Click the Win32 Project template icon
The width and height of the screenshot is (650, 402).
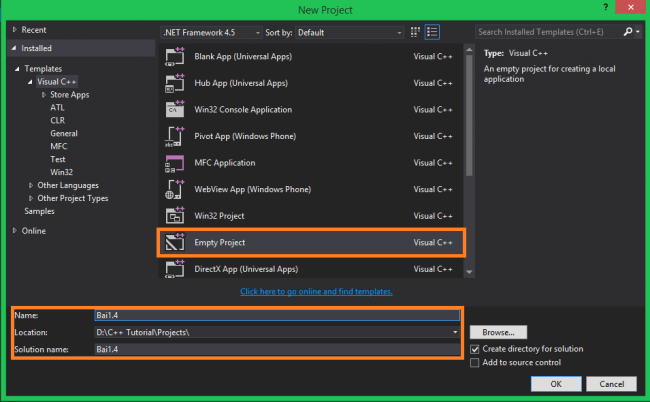[x=175, y=216]
